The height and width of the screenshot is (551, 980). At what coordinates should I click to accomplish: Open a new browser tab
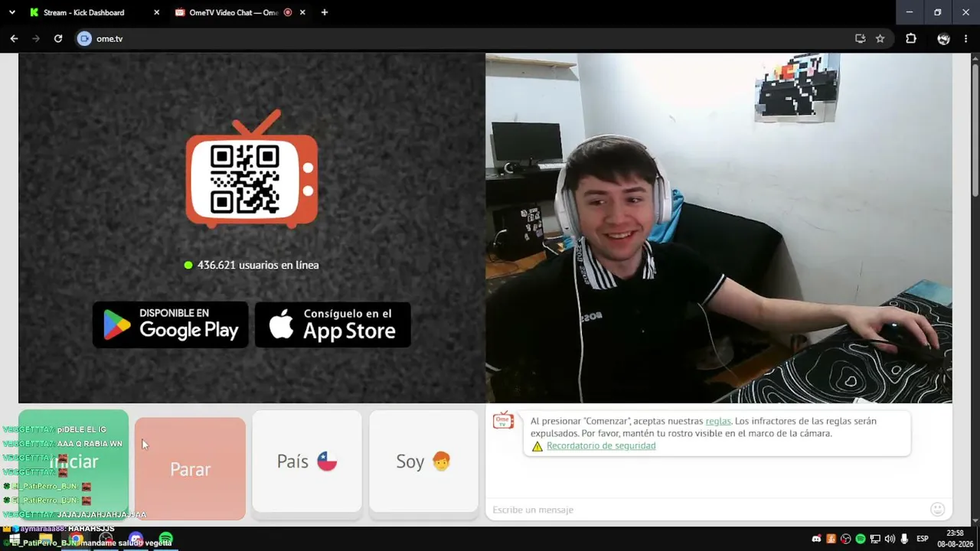pyautogui.click(x=325, y=12)
